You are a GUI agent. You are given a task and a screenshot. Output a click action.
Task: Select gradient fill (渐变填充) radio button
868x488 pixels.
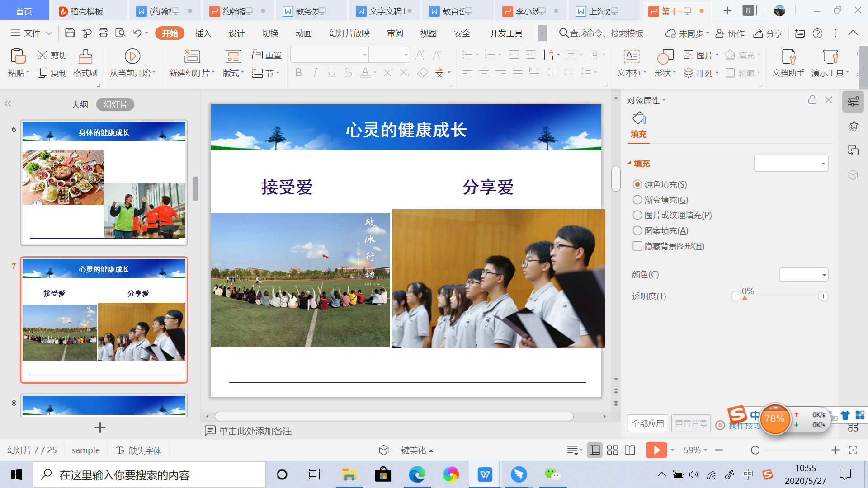(x=637, y=200)
